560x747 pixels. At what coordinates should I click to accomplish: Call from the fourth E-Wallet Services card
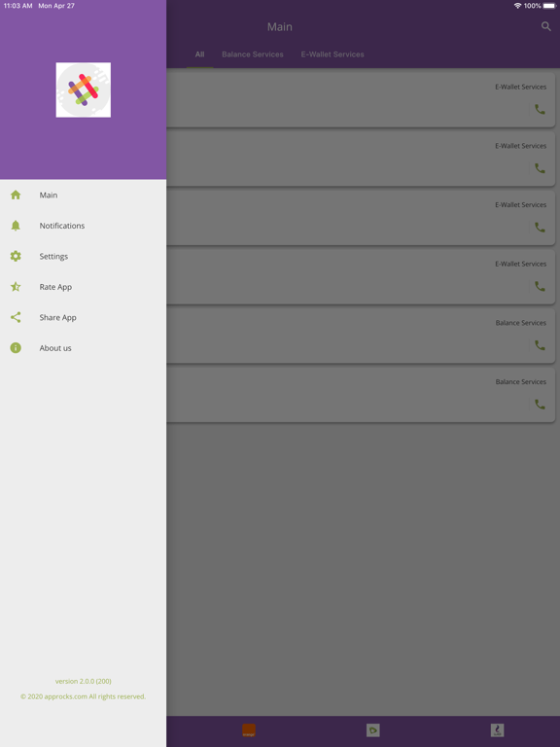click(540, 286)
